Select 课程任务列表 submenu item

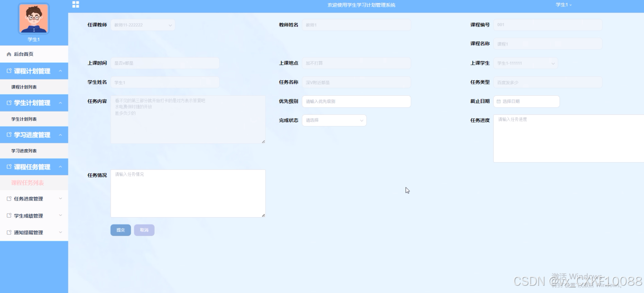tap(34, 183)
